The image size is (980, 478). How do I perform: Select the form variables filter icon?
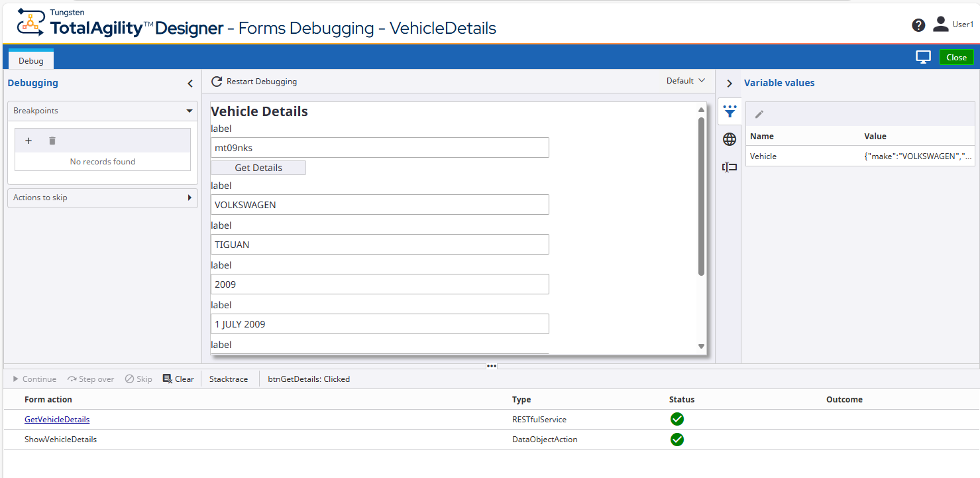730,111
